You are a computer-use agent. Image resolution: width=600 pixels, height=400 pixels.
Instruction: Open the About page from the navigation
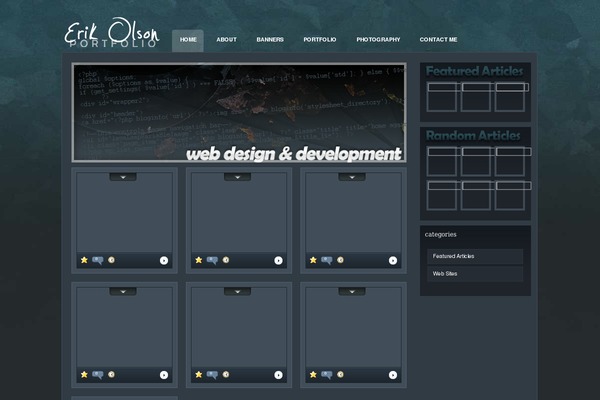226,40
